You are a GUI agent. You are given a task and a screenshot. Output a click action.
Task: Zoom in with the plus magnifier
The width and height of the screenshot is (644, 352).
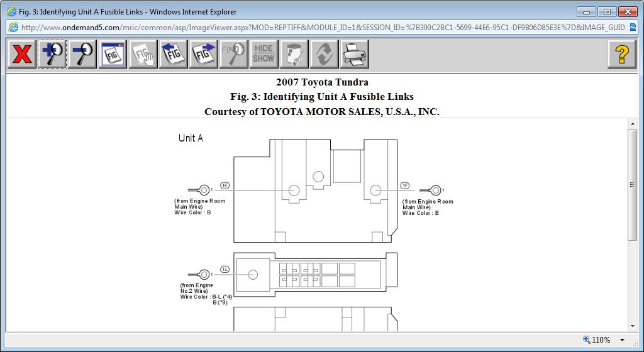[52, 54]
